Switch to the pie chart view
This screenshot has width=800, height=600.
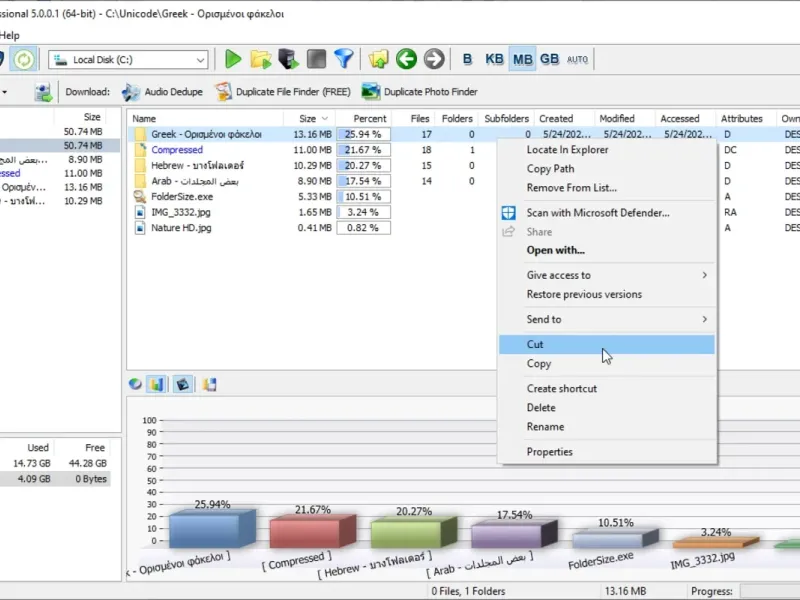pos(136,384)
